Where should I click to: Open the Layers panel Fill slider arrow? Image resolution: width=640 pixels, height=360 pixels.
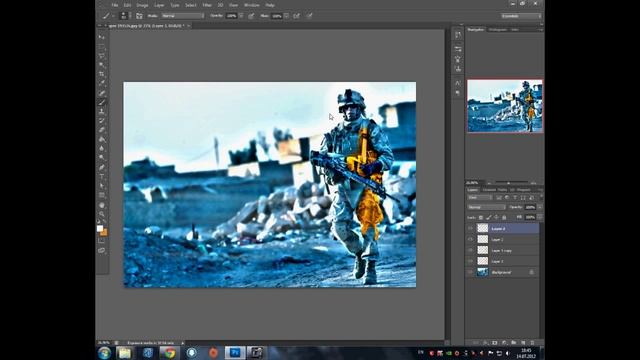pyautogui.click(x=540, y=218)
